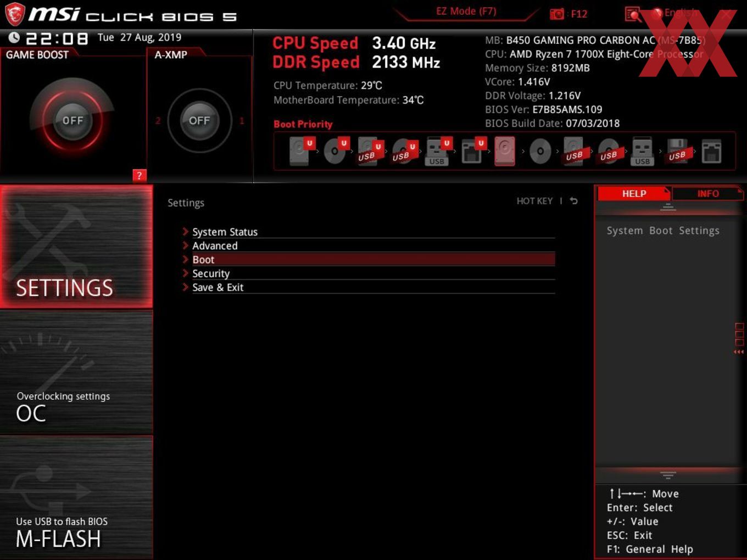Click the DDR Speed 2133 MHz value
Image resolution: width=747 pixels, height=560 pixels.
click(x=406, y=63)
